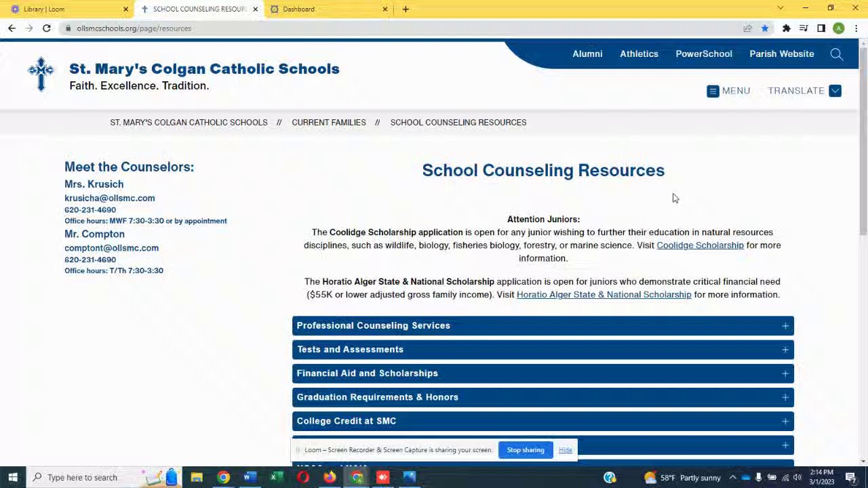Screen dimensions: 868x488
Task: Click the website search magnifier icon
Action: (x=837, y=54)
